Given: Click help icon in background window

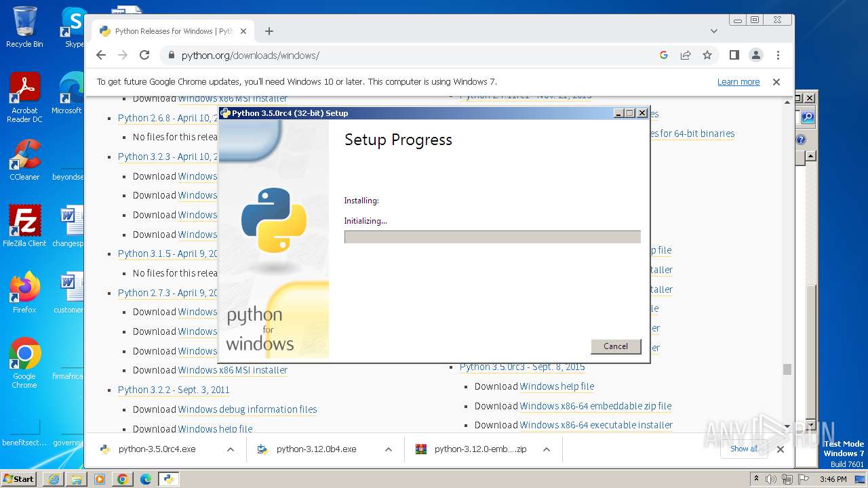Looking at the screenshot, I should point(801,140).
